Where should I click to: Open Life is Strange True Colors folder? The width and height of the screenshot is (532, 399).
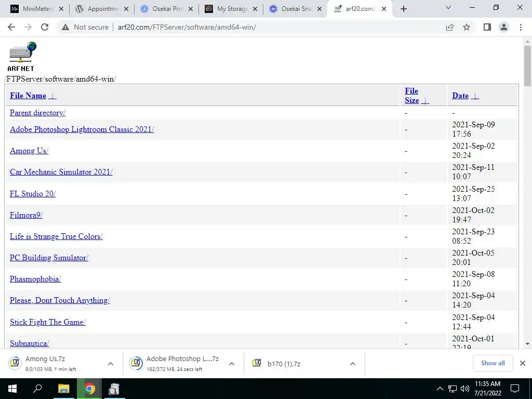[x=56, y=236]
